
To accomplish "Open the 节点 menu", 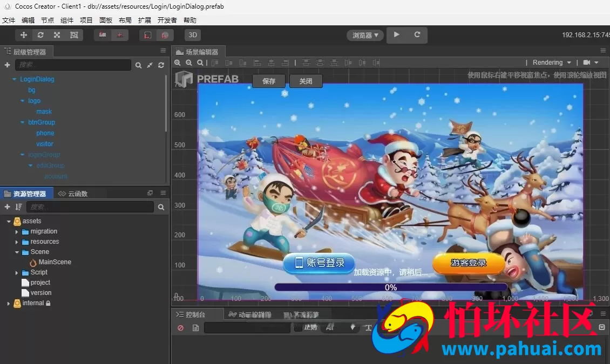I will (48, 20).
